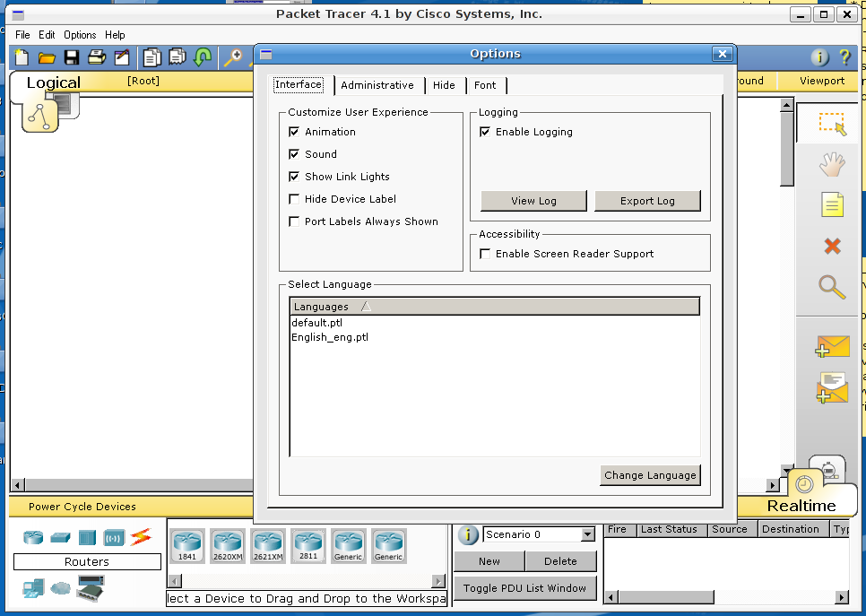Select the Custom Made Devices icon

[x=91, y=588]
